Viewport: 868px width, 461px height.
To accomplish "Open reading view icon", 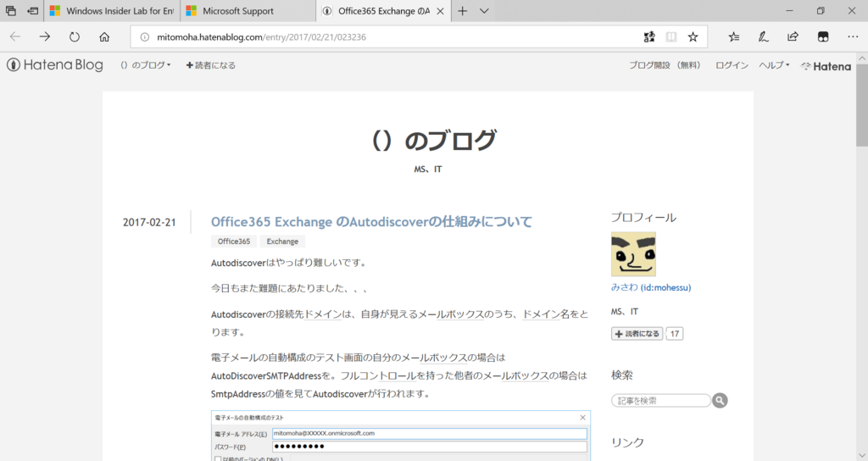I will click(x=671, y=37).
